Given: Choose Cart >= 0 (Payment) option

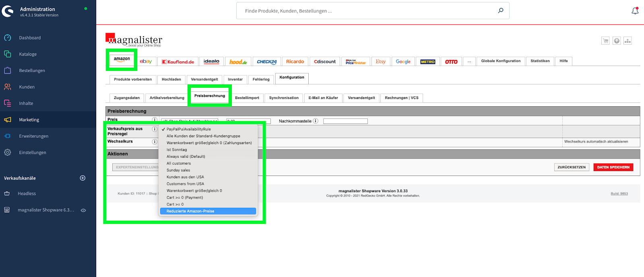Looking at the screenshot, I should (x=208, y=198).
